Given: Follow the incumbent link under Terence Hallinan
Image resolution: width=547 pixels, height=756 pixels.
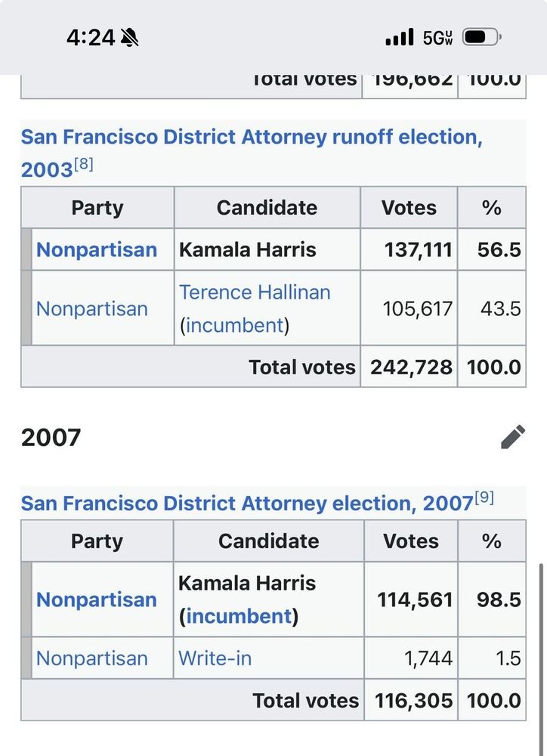Looking at the screenshot, I should click(x=234, y=325).
